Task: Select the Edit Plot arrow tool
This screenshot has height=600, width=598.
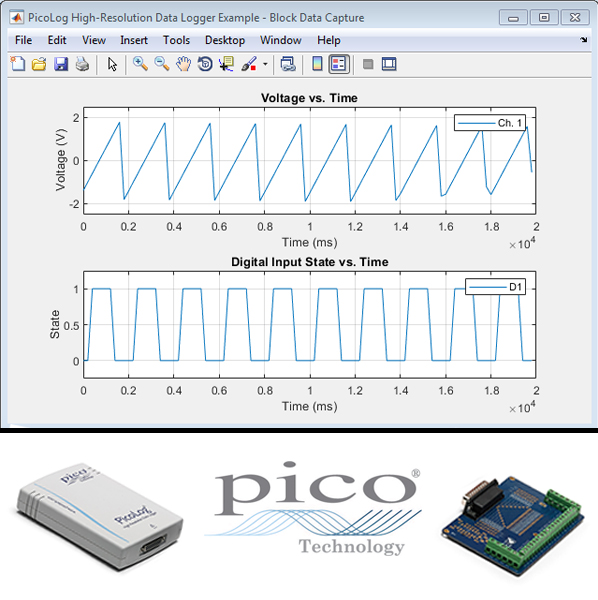Action: [x=112, y=64]
